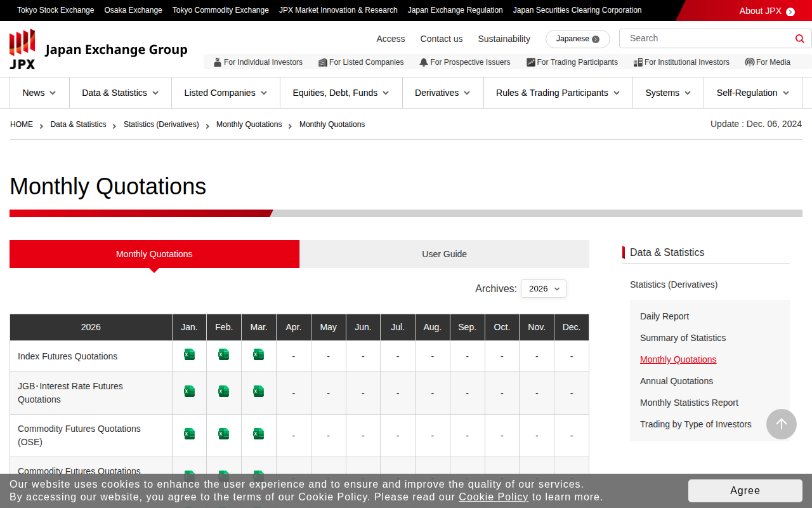Download January Index Futures Quotations Excel file
This screenshot has width=812, height=508.
(189, 355)
